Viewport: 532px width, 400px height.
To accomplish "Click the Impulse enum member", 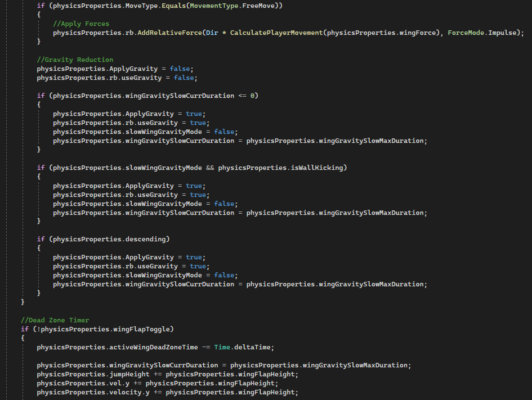I will pos(502,33).
